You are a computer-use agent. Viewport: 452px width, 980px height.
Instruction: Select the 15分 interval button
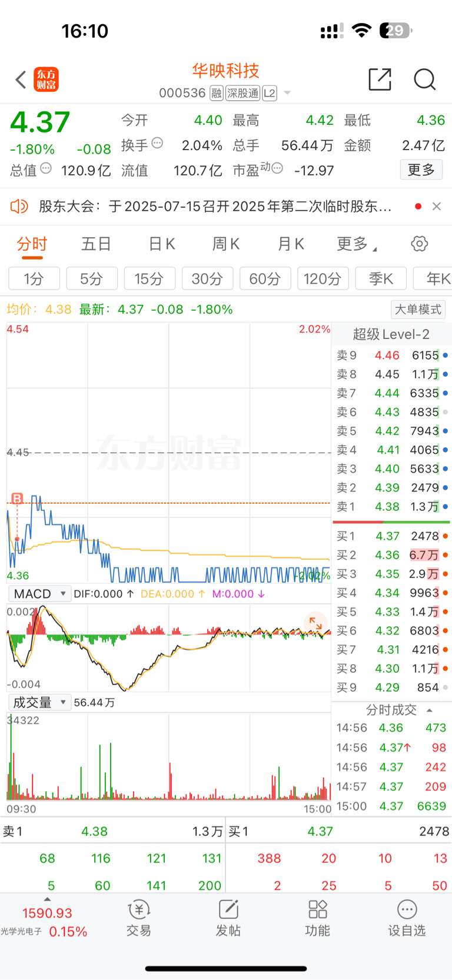tap(149, 278)
